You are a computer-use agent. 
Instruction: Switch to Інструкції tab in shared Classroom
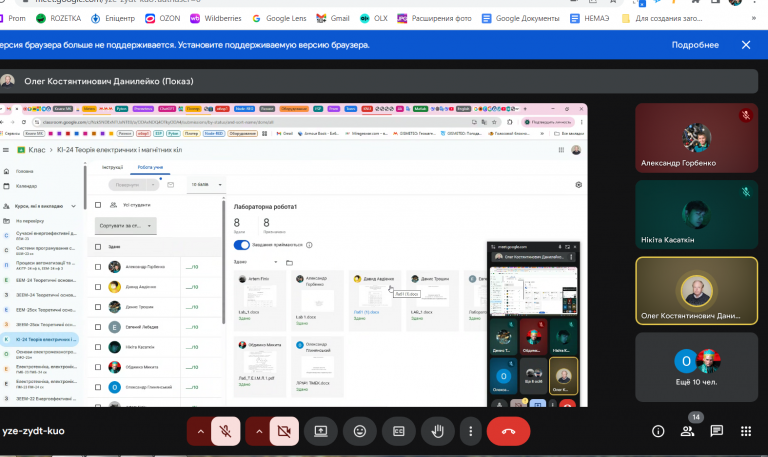(112, 167)
